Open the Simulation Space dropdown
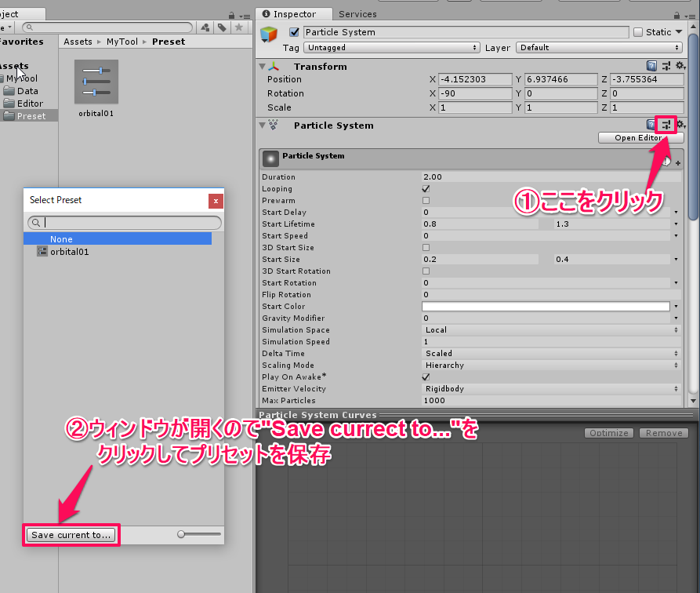Screen dimensions: 700x593 (x=551, y=329)
